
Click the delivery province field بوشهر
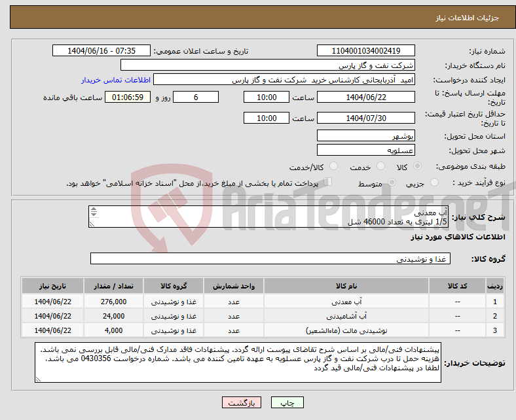tap(365, 135)
